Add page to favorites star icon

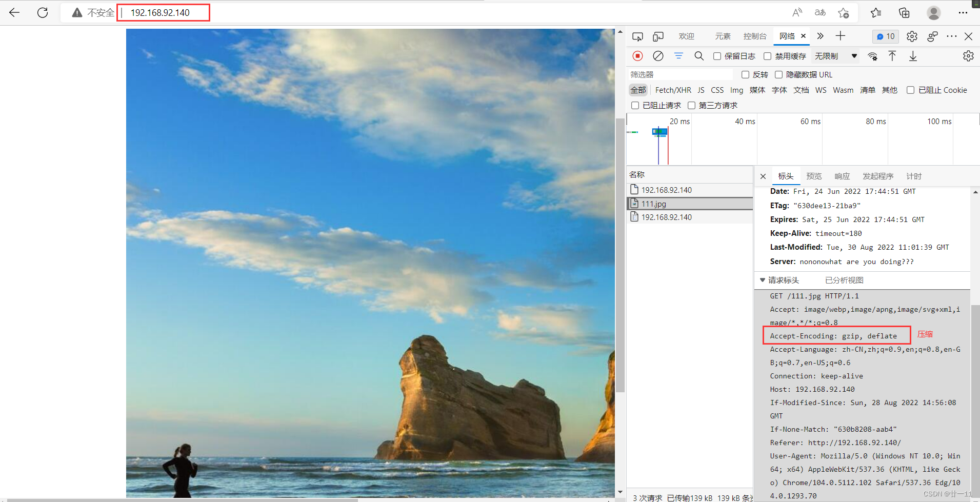(844, 13)
